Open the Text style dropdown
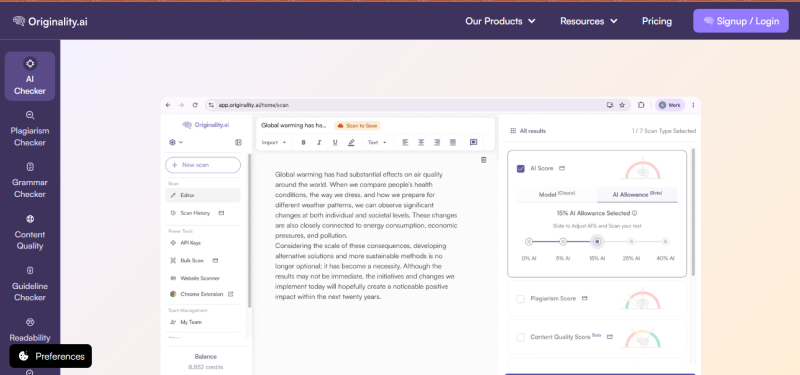Viewport: 800px width, 375px height. [378, 142]
